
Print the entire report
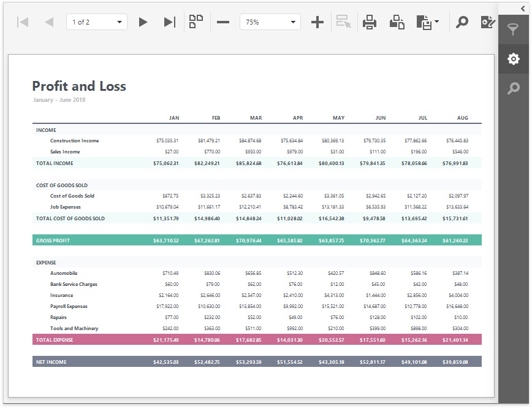(370, 22)
